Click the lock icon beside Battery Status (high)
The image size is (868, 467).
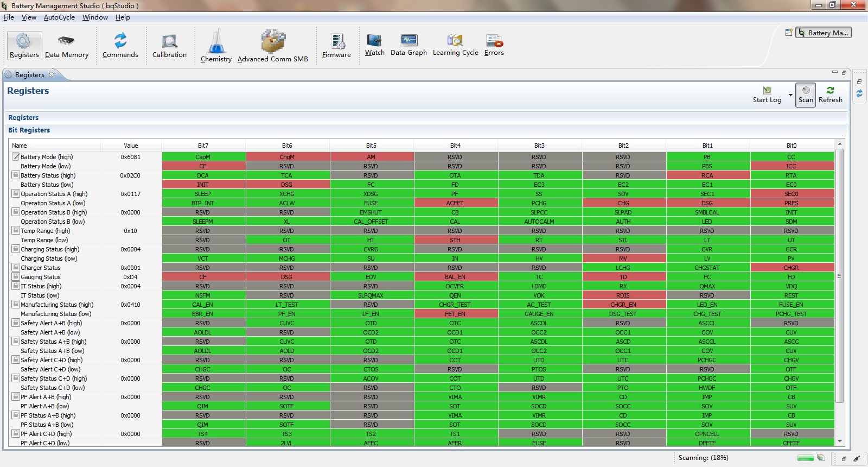[16, 175]
